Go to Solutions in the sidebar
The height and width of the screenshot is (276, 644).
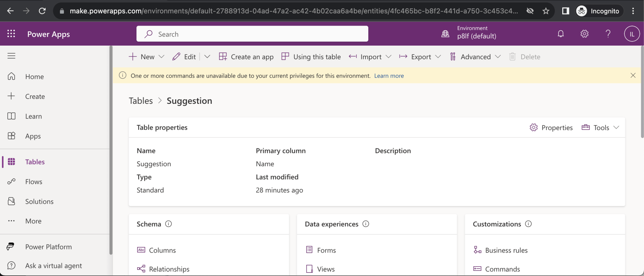click(x=39, y=201)
